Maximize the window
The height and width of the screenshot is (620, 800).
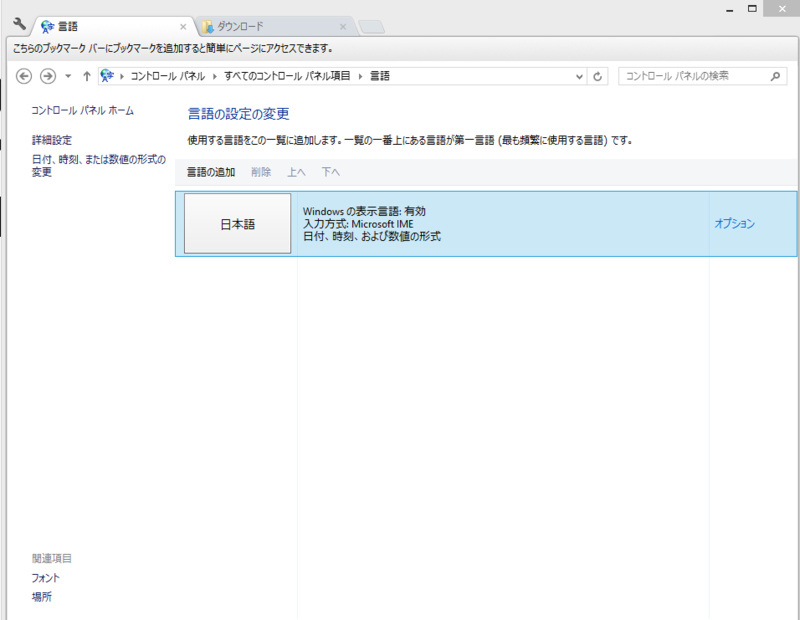(752, 9)
